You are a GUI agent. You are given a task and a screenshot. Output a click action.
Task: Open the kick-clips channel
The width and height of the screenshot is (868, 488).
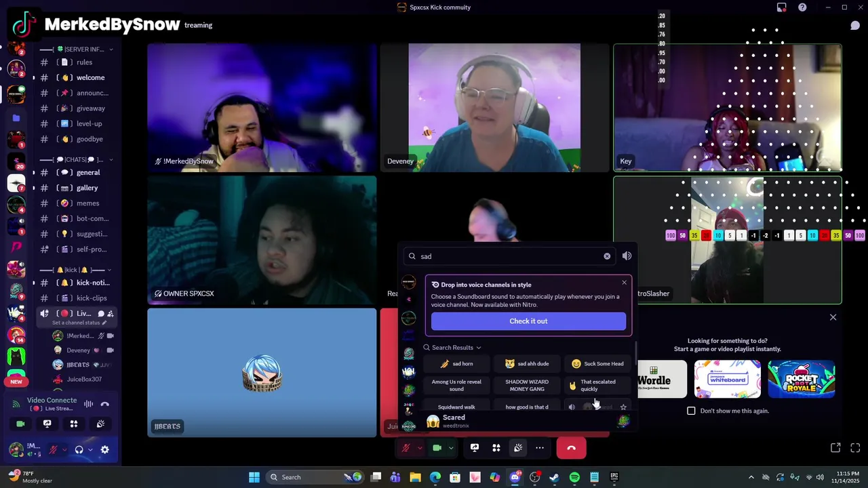click(x=76, y=298)
